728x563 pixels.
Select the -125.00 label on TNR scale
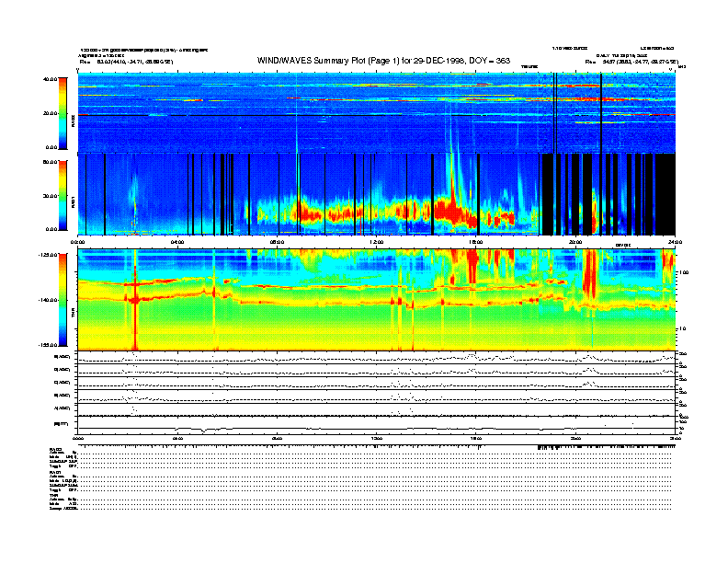tap(48, 255)
